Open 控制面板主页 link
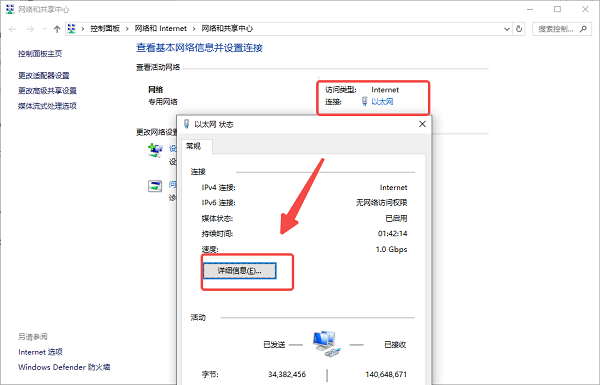This screenshot has width=600, height=385. pyautogui.click(x=40, y=54)
